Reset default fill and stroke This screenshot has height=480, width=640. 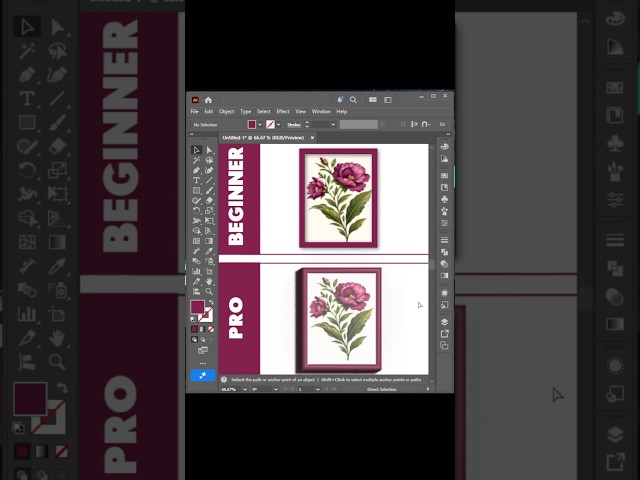(193, 319)
